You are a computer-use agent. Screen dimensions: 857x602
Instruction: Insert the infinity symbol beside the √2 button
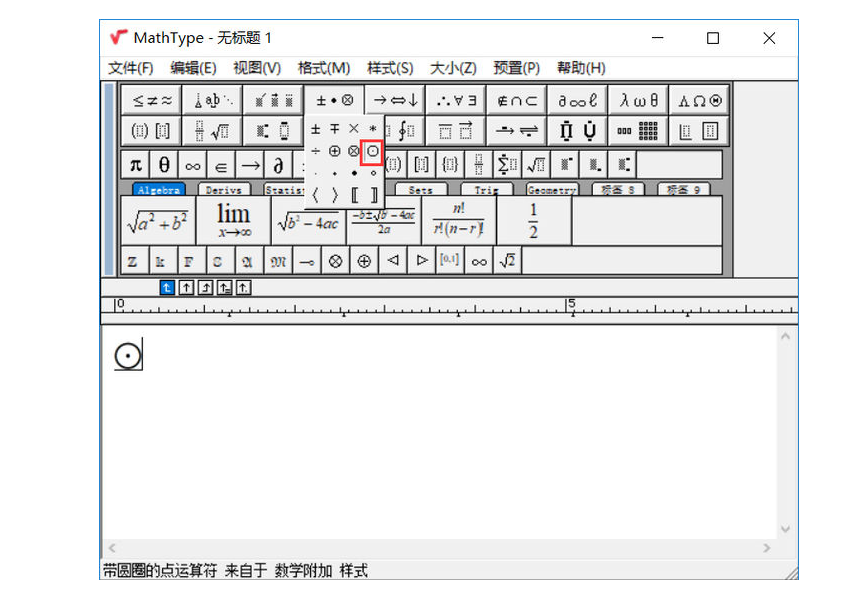pyautogui.click(x=479, y=261)
